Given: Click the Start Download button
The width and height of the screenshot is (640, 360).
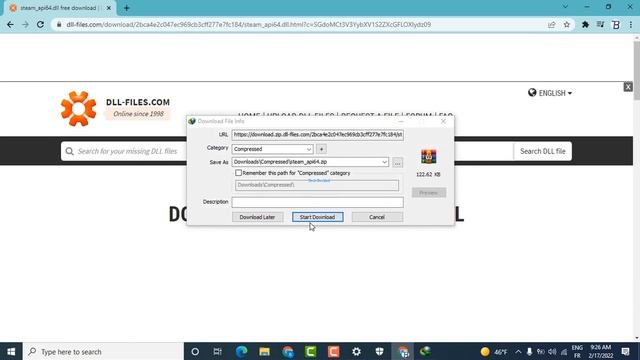Looking at the screenshot, I should (317, 217).
